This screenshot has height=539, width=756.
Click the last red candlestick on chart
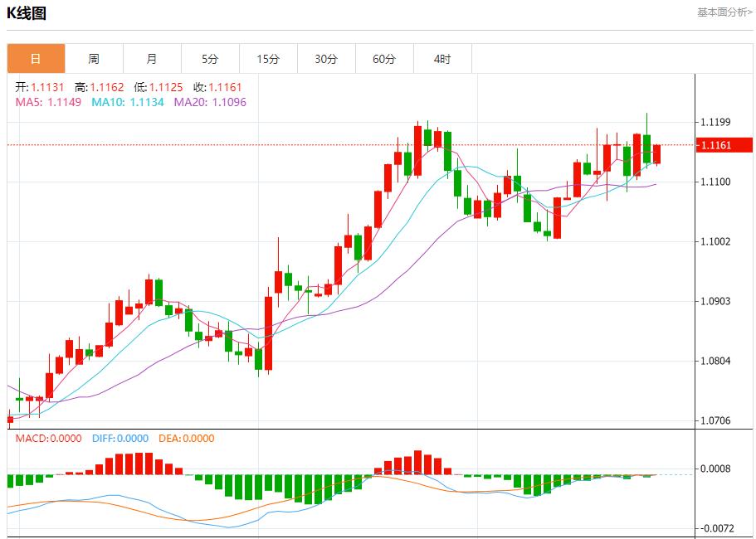tap(656, 153)
